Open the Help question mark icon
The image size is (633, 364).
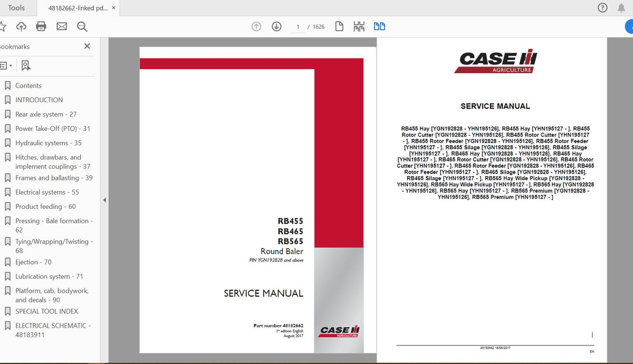coord(602,7)
